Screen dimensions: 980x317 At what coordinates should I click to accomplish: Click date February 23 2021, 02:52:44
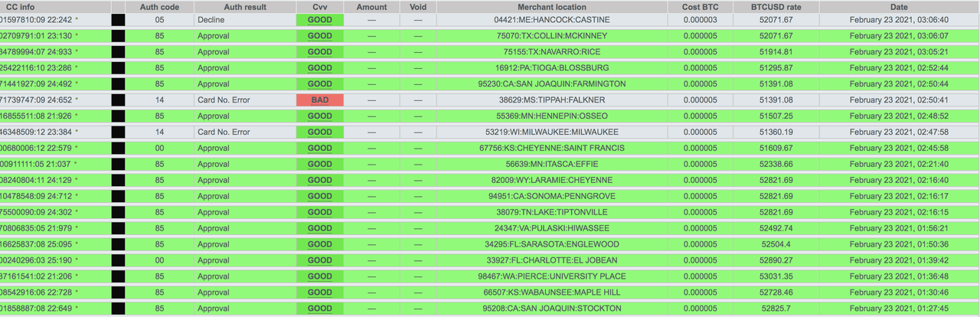pyautogui.click(x=899, y=68)
